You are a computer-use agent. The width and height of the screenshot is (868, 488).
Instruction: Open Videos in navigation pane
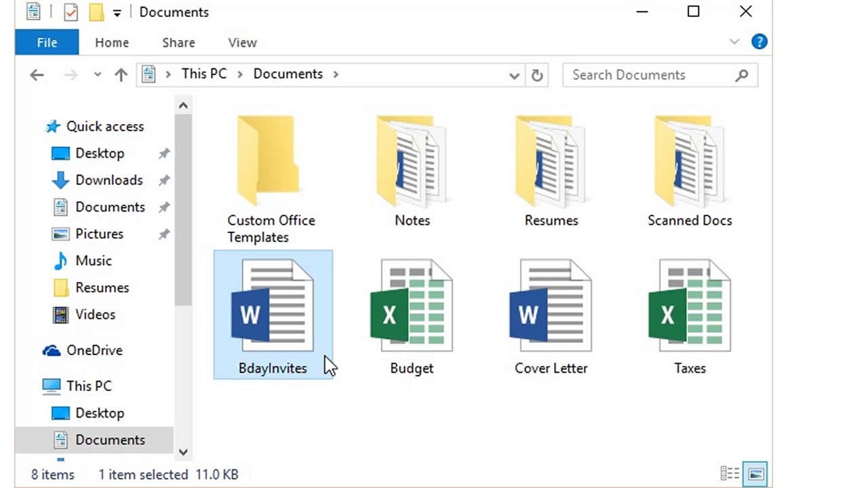tap(83, 314)
